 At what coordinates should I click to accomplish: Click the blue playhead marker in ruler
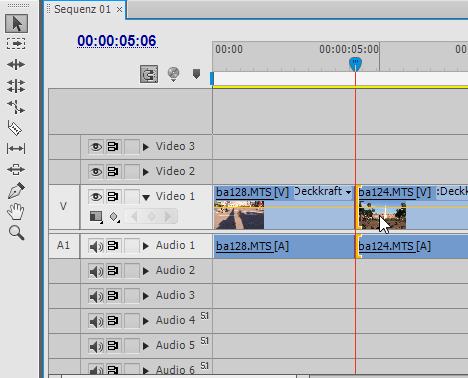[355, 64]
